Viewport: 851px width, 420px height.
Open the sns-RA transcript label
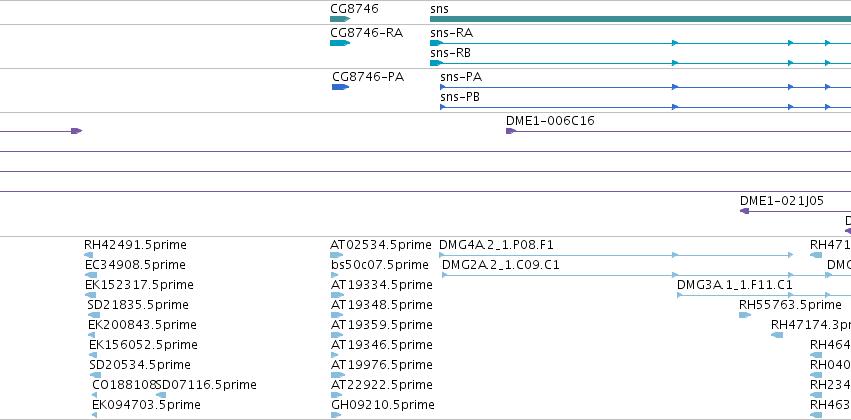click(452, 33)
